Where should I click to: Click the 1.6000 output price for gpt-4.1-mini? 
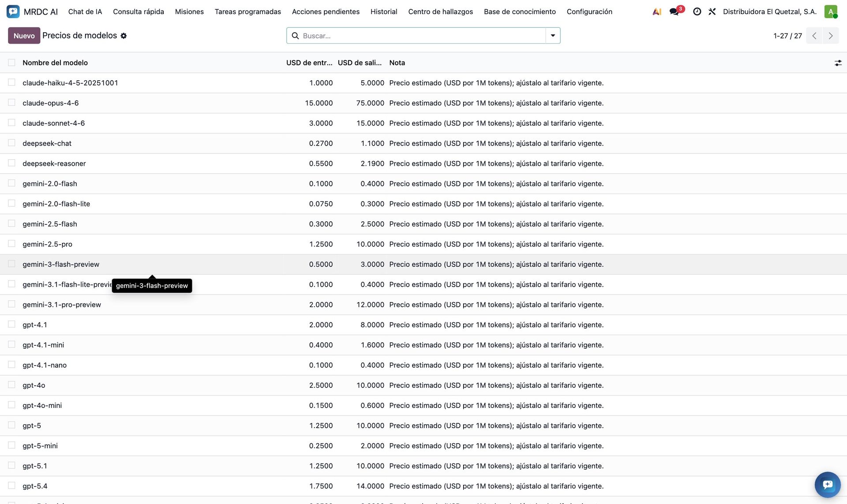click(x=372, y=345)
